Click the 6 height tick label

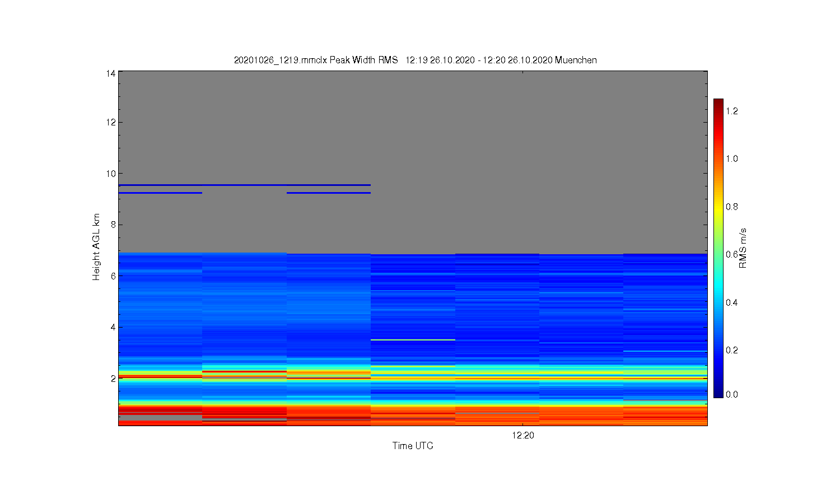113,276
